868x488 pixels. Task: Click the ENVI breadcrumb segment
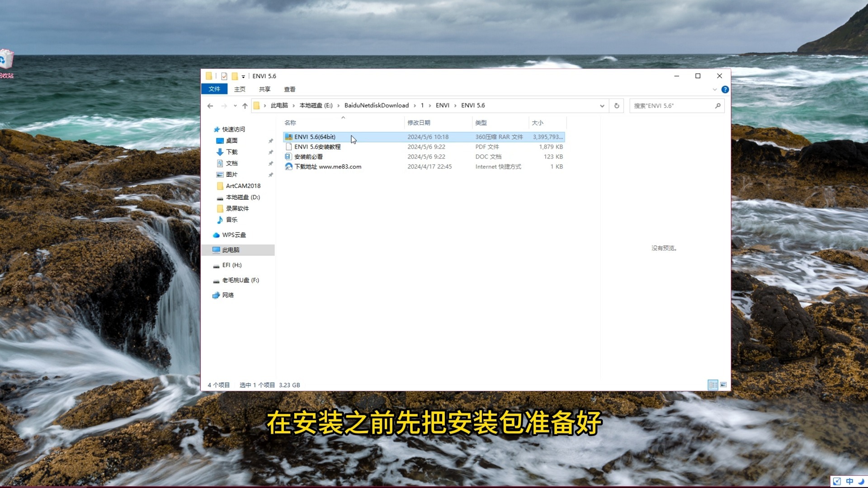pos(442,105)
